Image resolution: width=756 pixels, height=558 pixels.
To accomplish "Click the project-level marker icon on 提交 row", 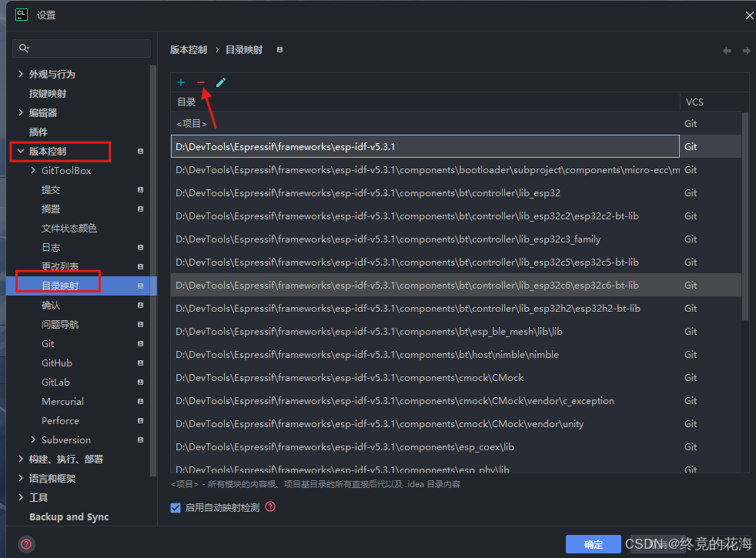I will point(140,190).
